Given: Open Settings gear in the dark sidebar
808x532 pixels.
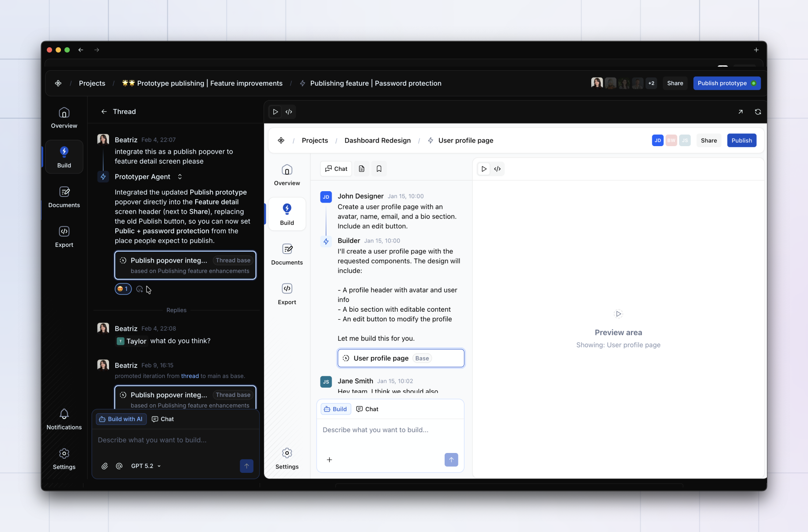Looking at the screenshot, I should (64, 459).
